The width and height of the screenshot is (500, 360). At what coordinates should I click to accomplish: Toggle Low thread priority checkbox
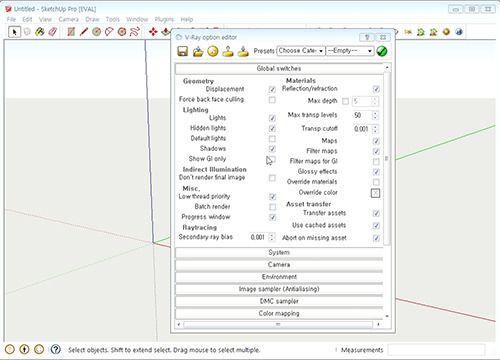pyautogui.click(x=272, y=197)
